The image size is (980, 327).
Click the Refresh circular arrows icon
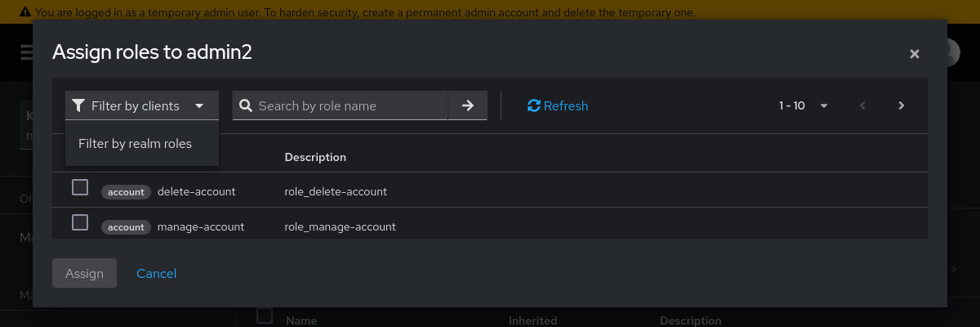click(534, 105)
